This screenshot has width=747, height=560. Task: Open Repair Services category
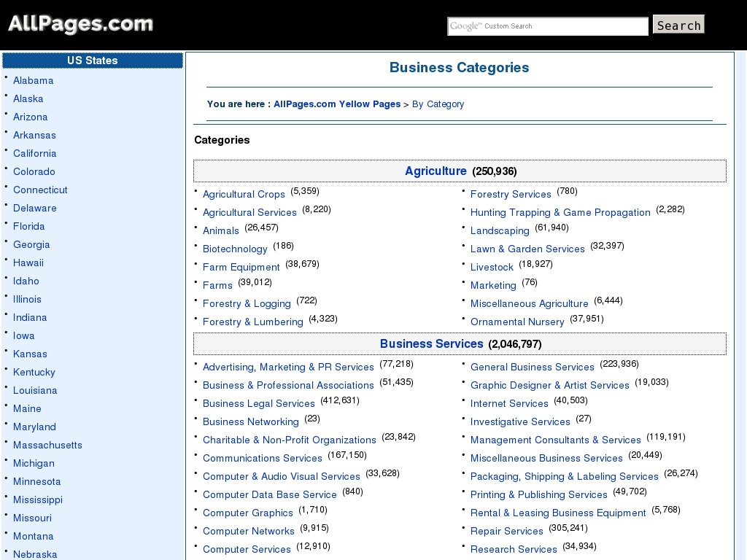pyautogui.click(x=506, y=532)
